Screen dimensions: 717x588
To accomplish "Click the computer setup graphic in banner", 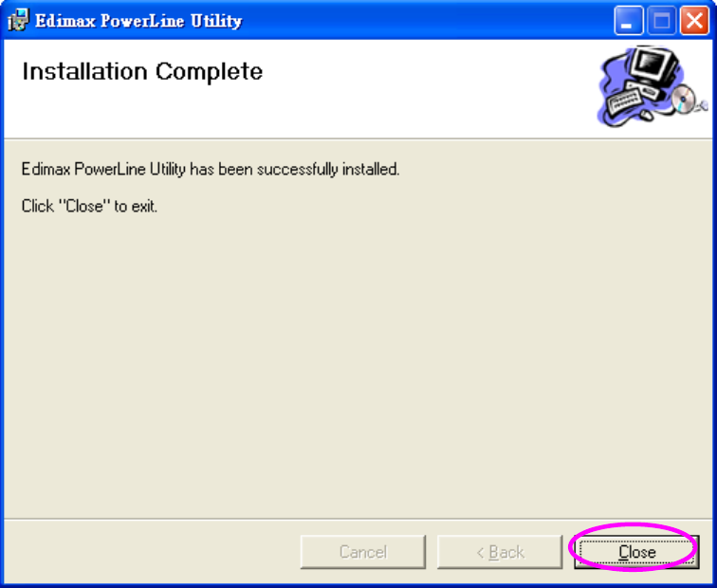I will coord(653,87).
